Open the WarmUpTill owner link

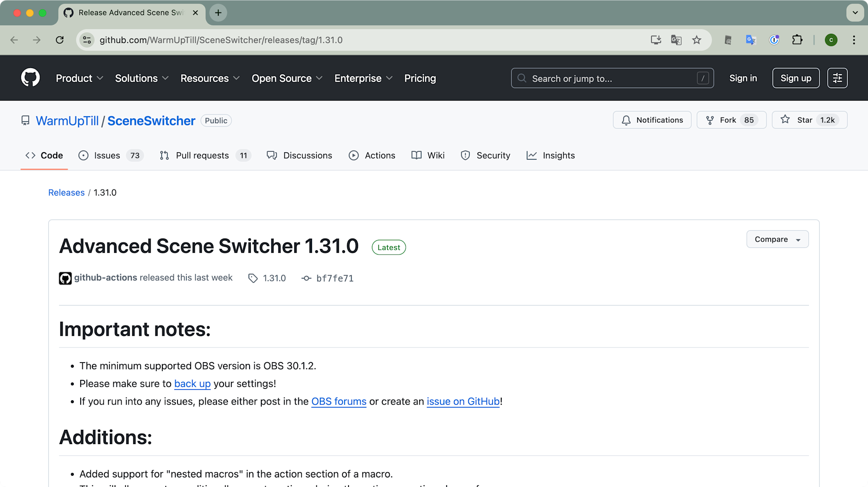[67, 121]
